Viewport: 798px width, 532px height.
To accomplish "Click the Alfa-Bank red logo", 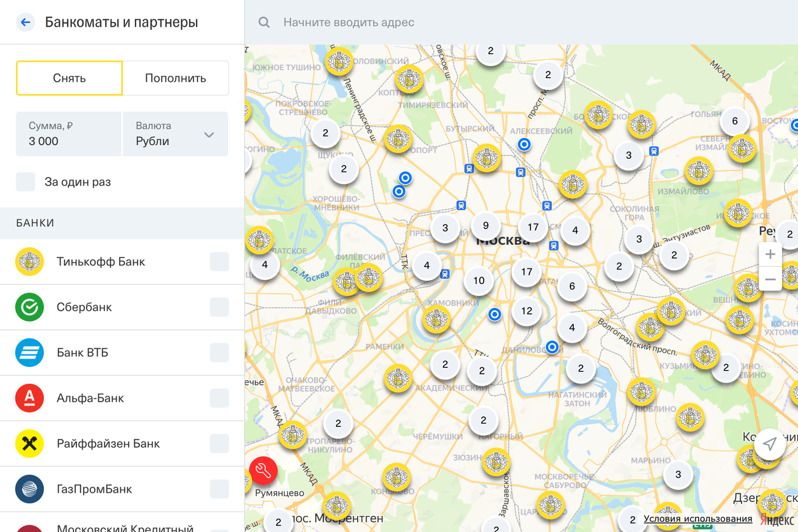I will tap(29, 398).
